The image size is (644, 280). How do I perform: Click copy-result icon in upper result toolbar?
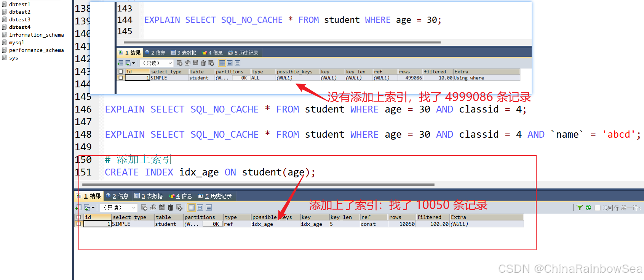coord(128,63)
